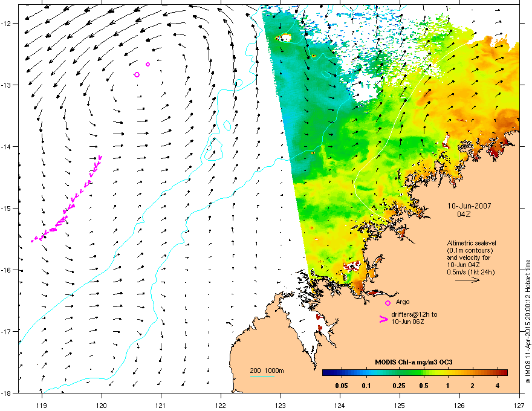This screenshot has height=411, width=532.
Task: Click the larger magenta Argo float circle on map
Action: click(137, 74)
